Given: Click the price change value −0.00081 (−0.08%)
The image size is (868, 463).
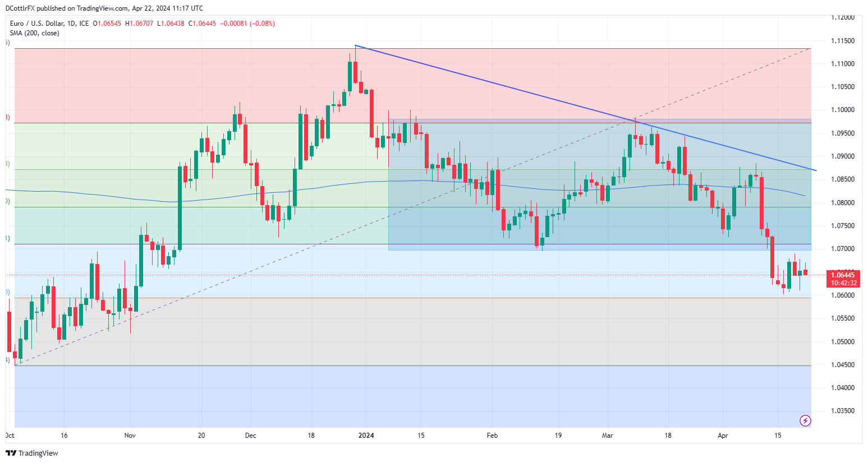Looking at the screenshot, I should (247, 24).
